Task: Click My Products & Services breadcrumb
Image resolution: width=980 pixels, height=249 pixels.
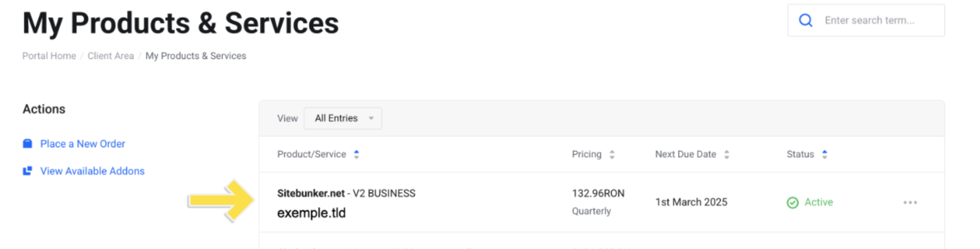Action: [x=196, y=56]
